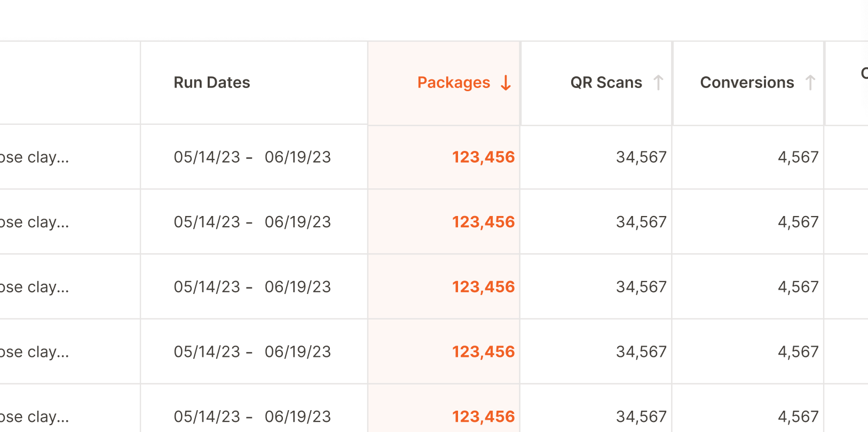Viewport: 868px width, 432px height.
Task: Click second row's Conversions value 4,567
Action: tap(798, 222)
